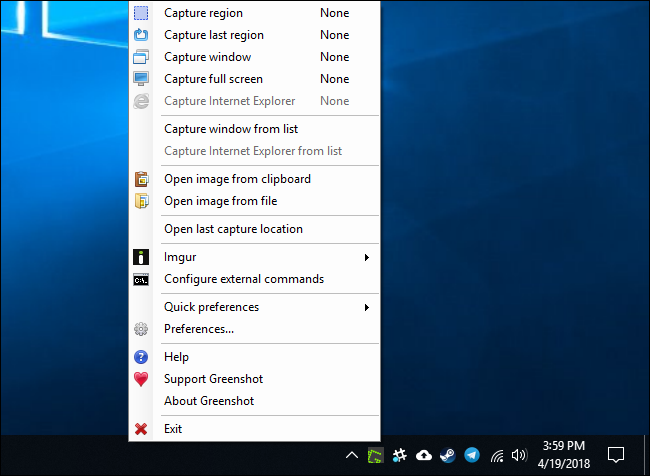Click the red Exit cross icon
The height and width of the screenshot is (476, 650).
[x=141, y=429]
